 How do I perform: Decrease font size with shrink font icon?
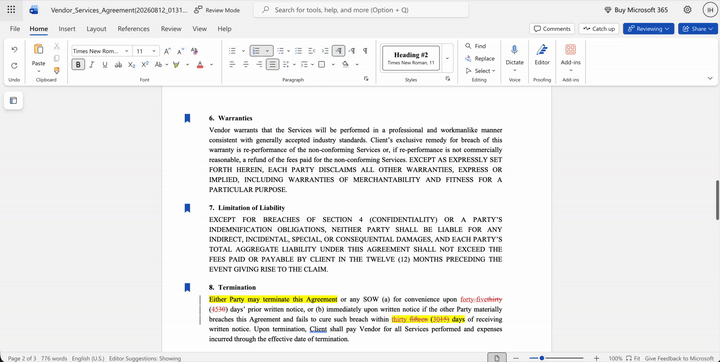(x=180, y=51)
